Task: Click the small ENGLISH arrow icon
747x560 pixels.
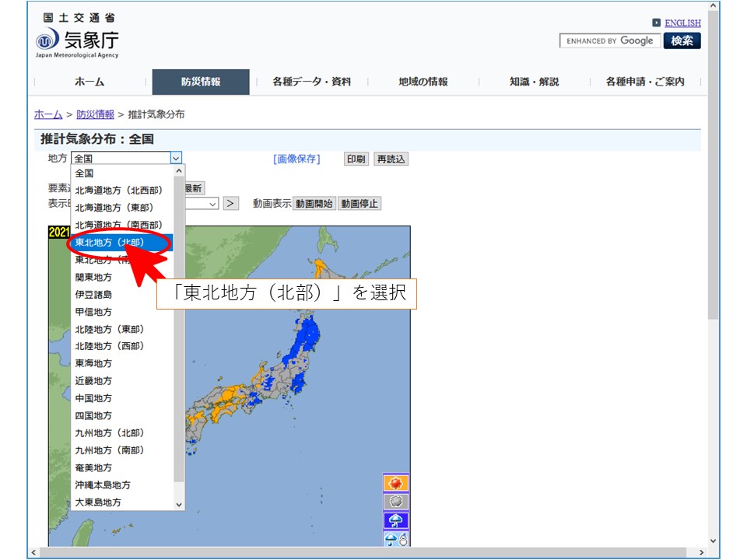Action: (657, 23)
